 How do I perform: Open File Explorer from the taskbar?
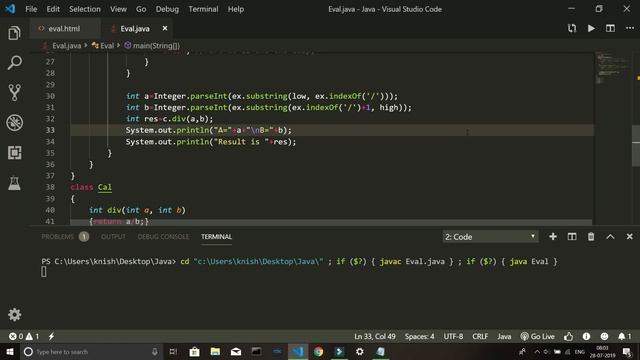[x=215, y=352]
